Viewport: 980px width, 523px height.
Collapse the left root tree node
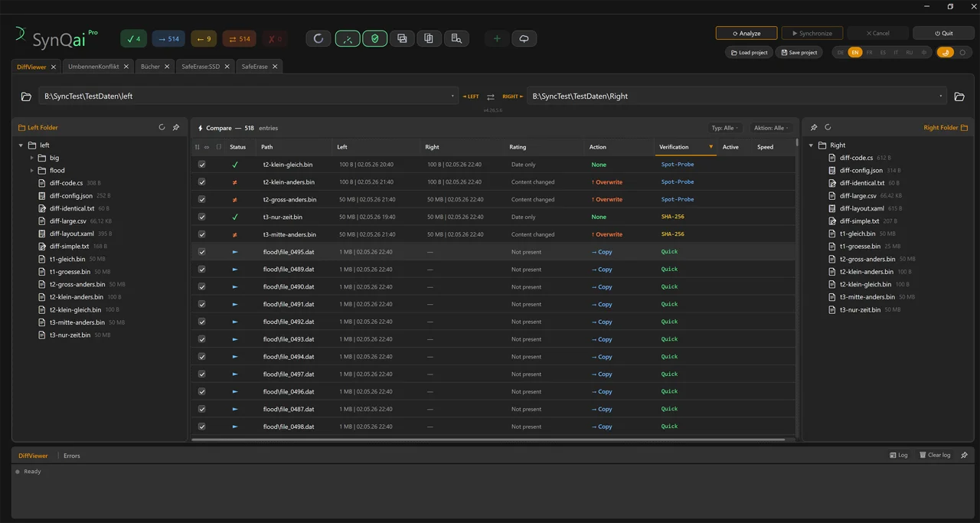pyautogui.click(x=21, y=145)
